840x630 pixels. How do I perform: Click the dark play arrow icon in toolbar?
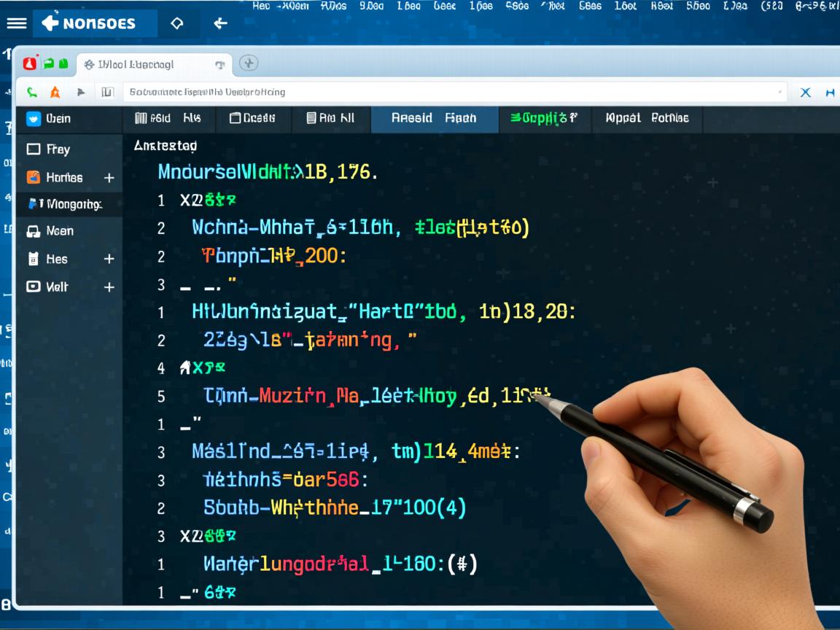(x=81, y=92)
